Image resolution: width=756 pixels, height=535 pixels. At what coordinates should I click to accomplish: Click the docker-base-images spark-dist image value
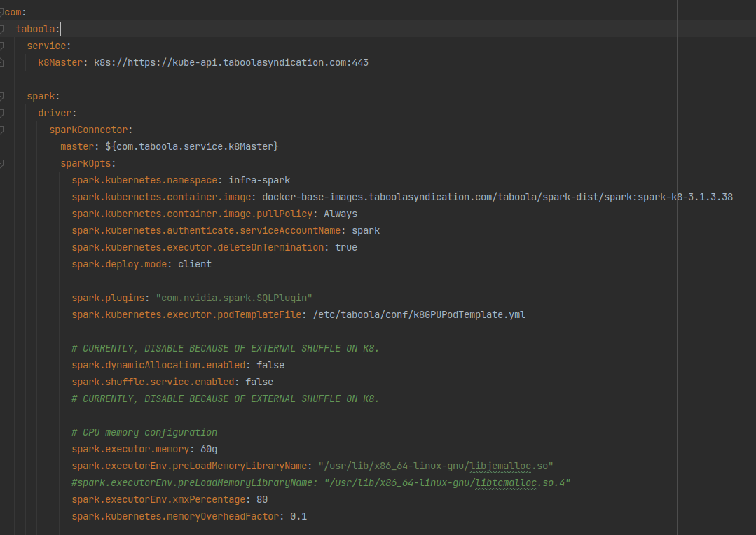[x=497, y=197]
